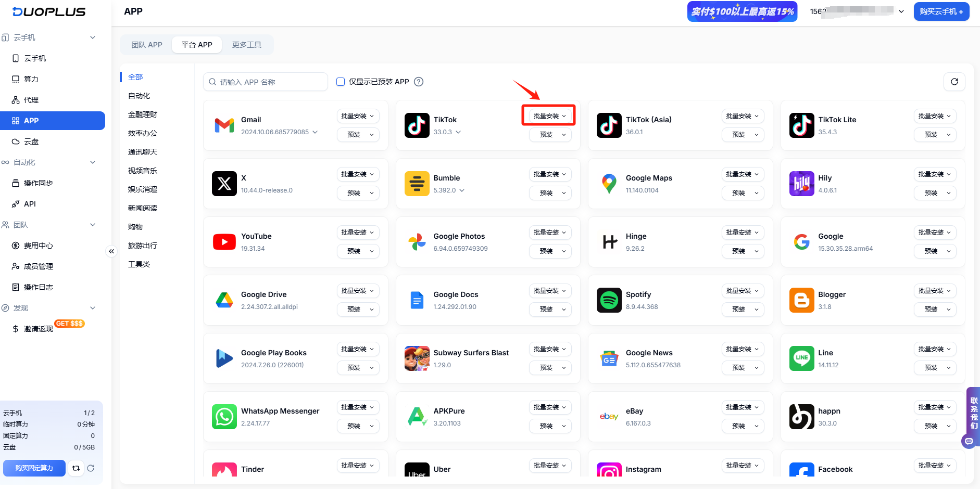Open 费用中心 in sidebar
The image size is (980, 489).
[53, 246]
